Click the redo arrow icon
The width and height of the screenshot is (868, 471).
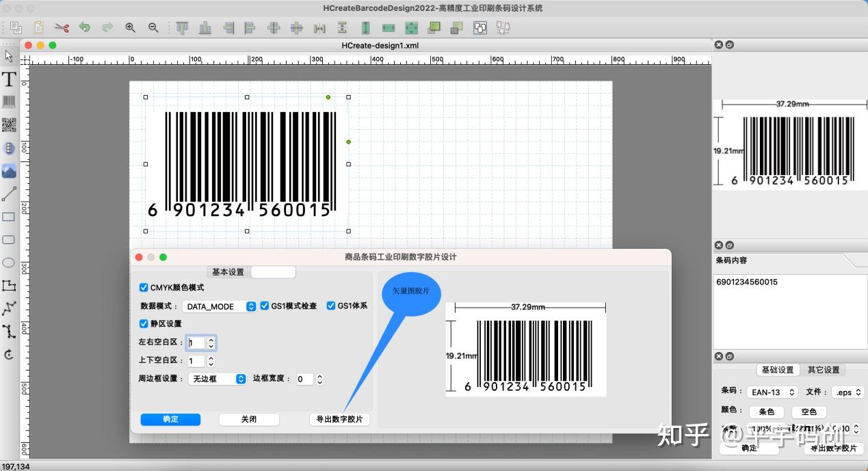click(x=107, y=28)
